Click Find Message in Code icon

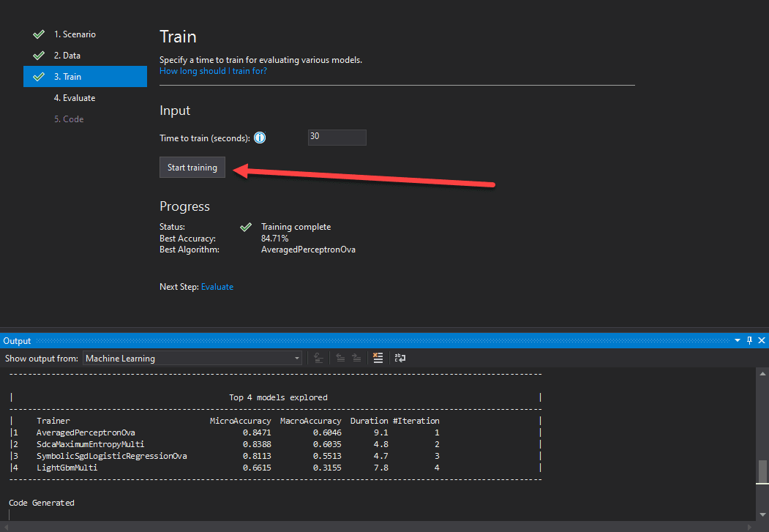[319, 358]
